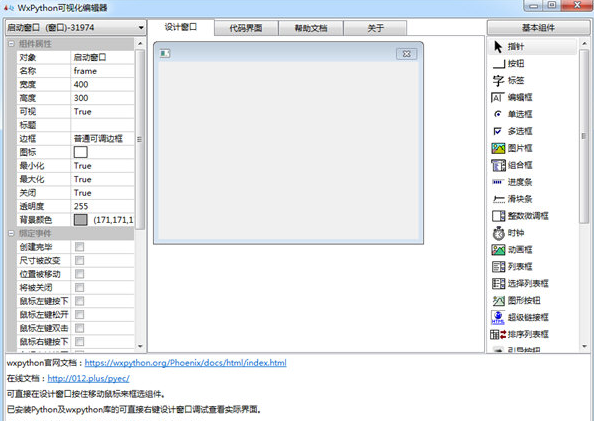Select the 对象 property row
Image resolution: width=594 pixels, height=421 pixels.
[x=76, y=57]
